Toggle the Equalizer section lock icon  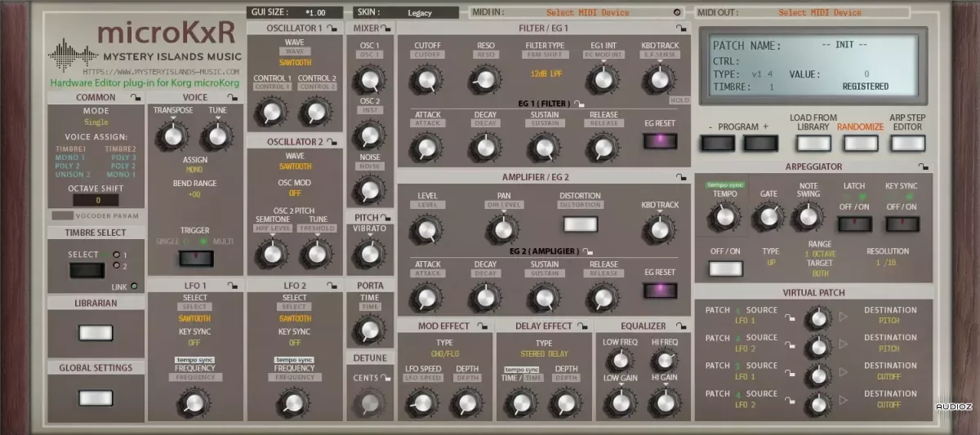(681, 326)
